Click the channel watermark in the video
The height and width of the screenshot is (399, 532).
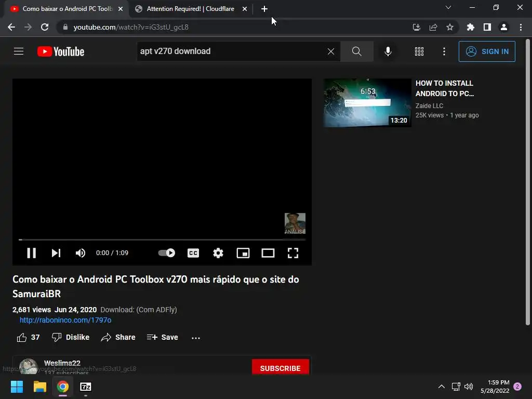(x=295, y=223)
